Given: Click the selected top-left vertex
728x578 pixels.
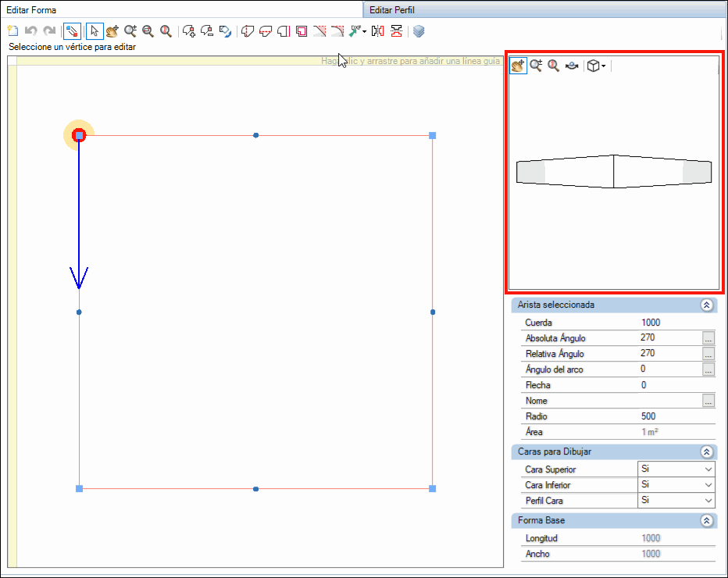Looking at the screenshot, I should [79, 136].
